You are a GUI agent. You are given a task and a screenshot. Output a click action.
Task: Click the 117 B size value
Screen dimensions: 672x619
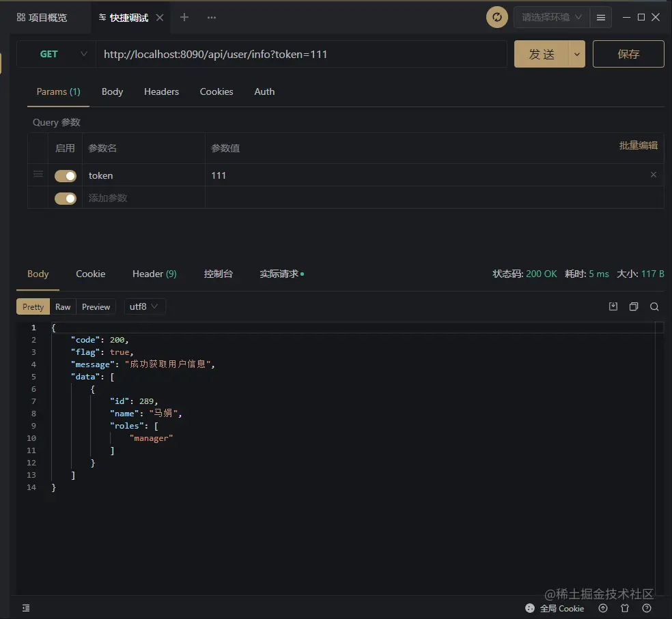point(652,274)
